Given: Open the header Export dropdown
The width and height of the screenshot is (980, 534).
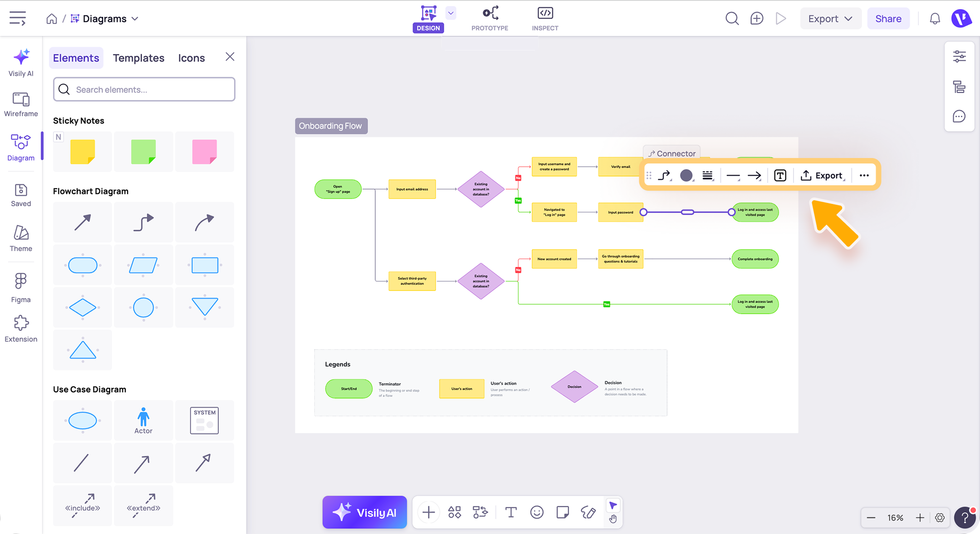Looking at the screenshot, I should point(830,19).
